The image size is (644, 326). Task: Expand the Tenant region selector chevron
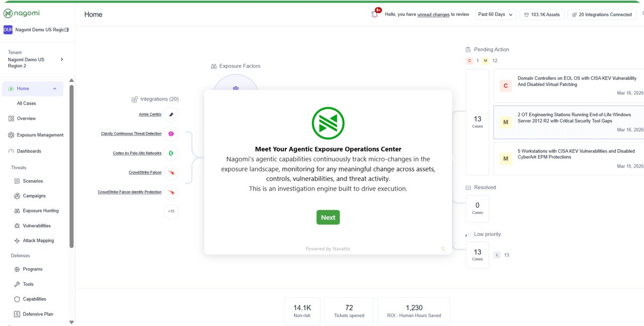[x=62, y=59]
